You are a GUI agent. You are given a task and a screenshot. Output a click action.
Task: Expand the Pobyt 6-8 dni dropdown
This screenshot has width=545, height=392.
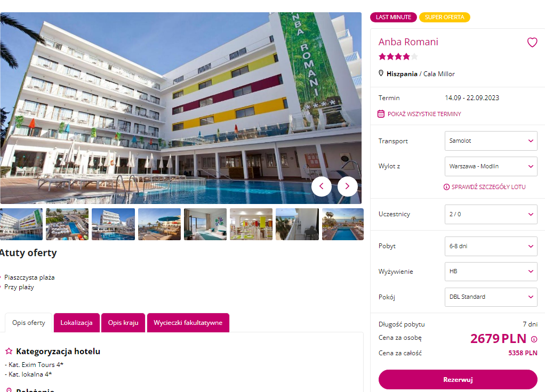(491, 246)
